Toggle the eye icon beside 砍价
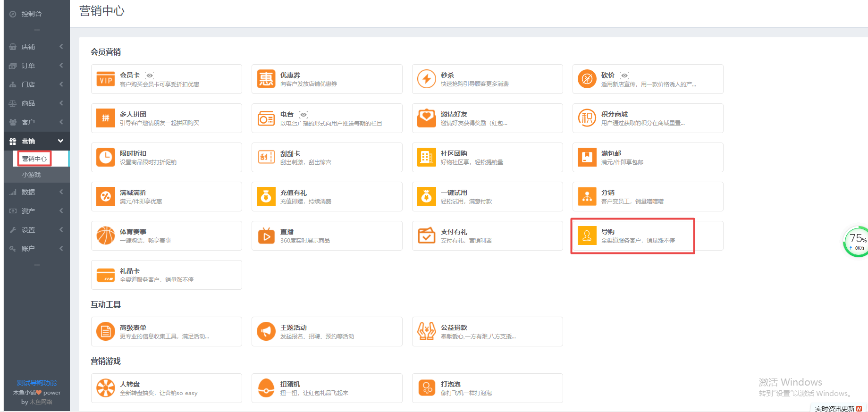 [624, 76]
